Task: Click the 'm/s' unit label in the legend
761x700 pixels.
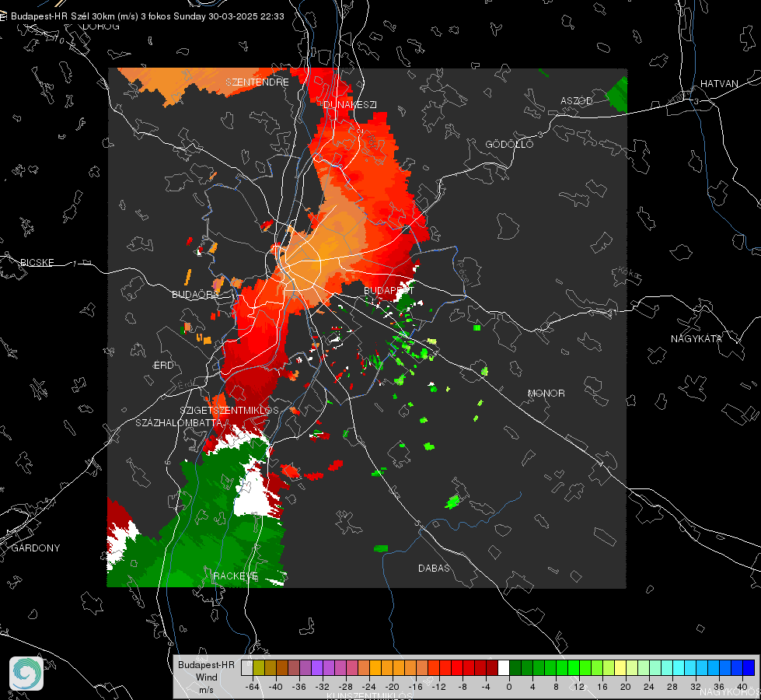Action: [206, 690]
